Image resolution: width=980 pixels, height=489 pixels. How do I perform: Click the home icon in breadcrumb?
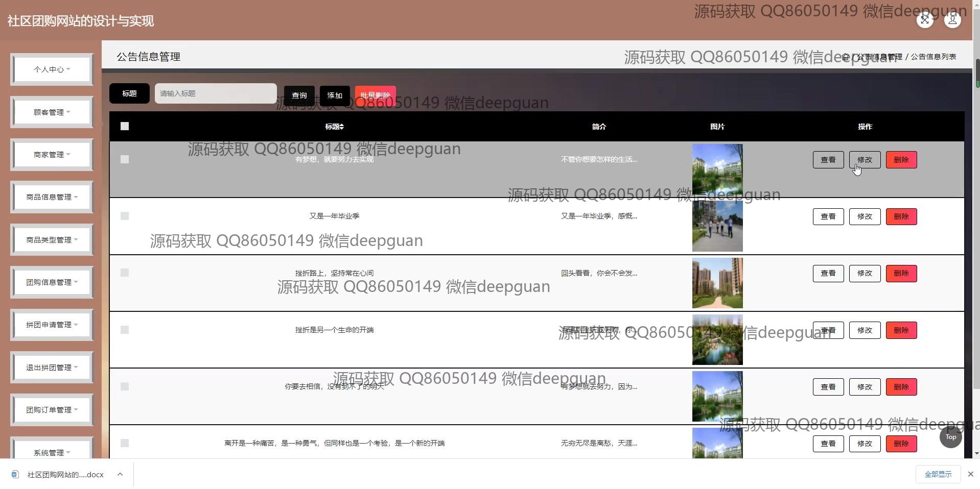pyautogui.click(x=846, y=57)
